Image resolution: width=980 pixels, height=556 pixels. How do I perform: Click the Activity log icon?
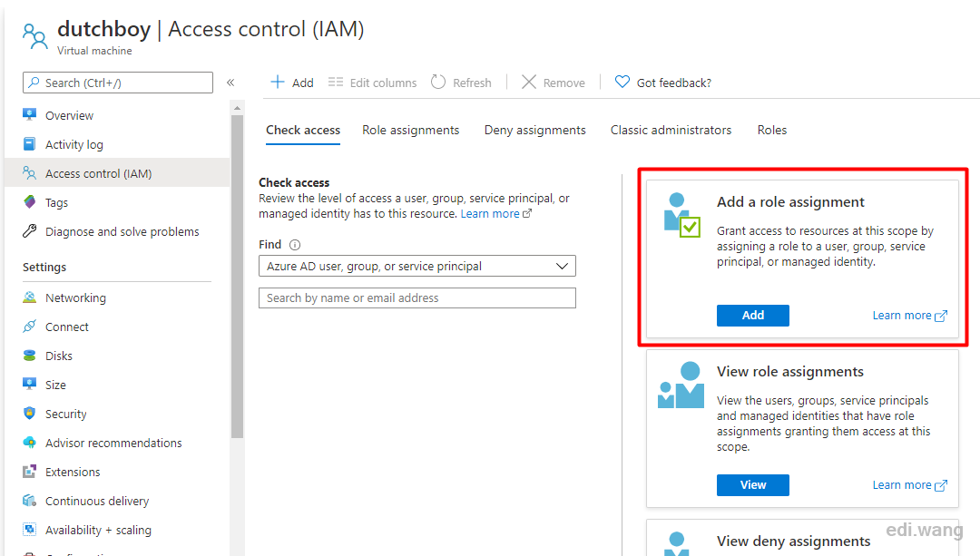pos(29,144)
